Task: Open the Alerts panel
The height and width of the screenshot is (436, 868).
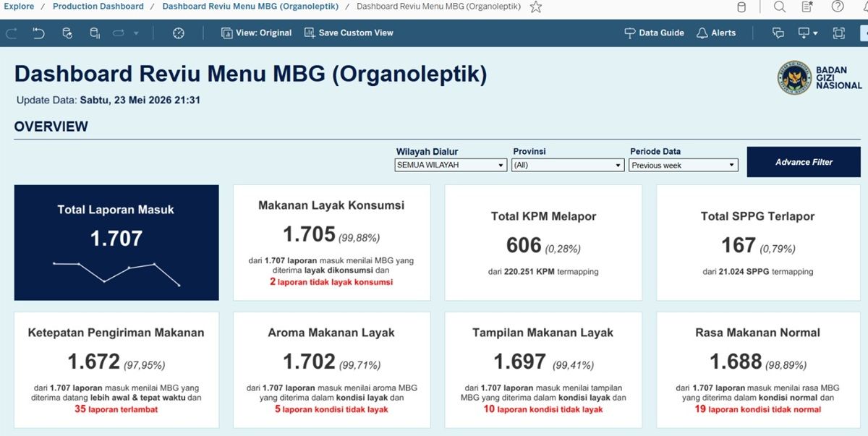Action: tap(715, 33)
